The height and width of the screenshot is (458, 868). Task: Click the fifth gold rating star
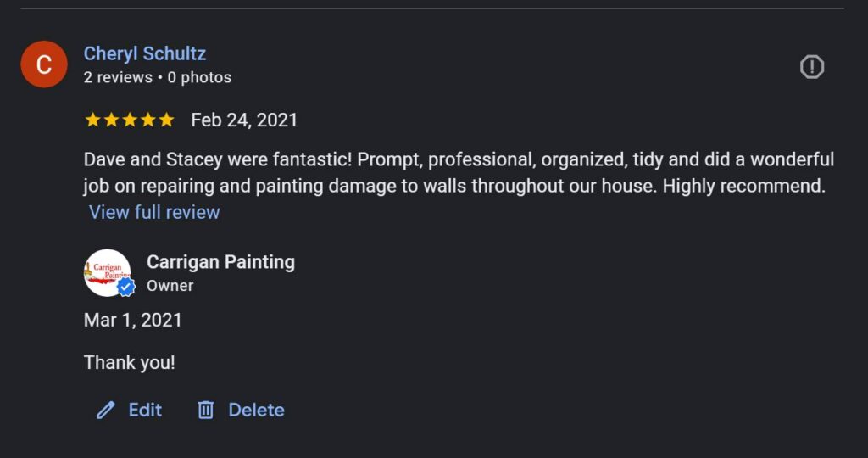pos(166,120)
